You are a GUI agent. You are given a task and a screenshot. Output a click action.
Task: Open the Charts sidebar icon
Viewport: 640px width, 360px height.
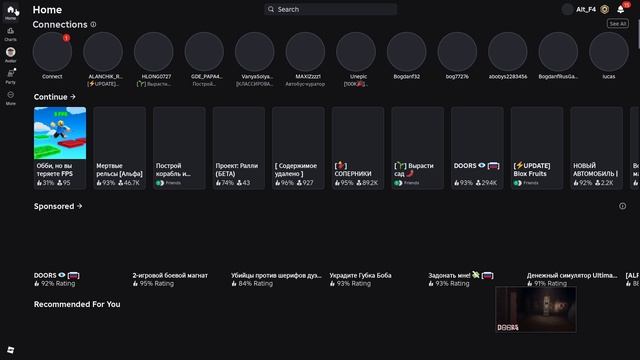(11, 34)
